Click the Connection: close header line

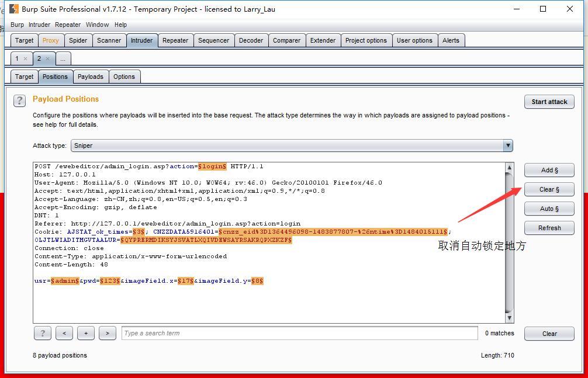click(69, 248)
